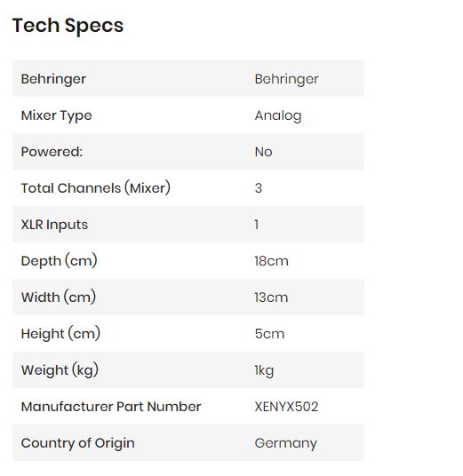Select the Total Channels (Mixer) label
This screenshot has height=476, width=463.
coord(96,188)
